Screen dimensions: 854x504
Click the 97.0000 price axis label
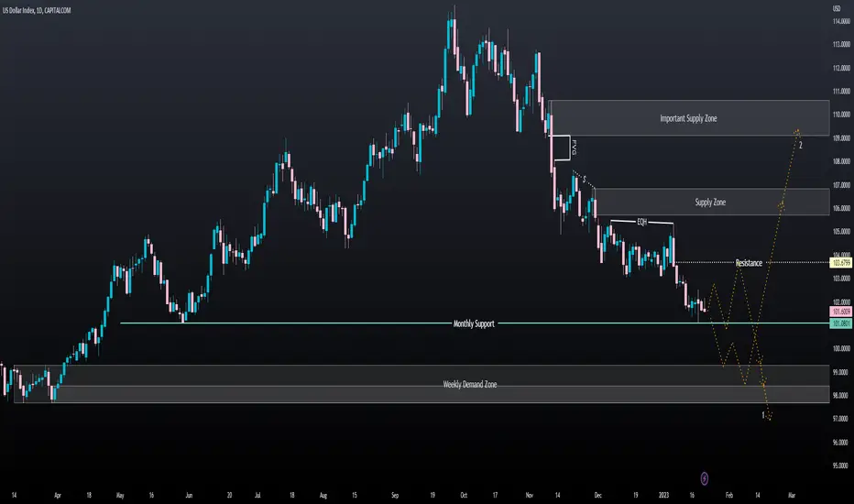tap(841, 419)
